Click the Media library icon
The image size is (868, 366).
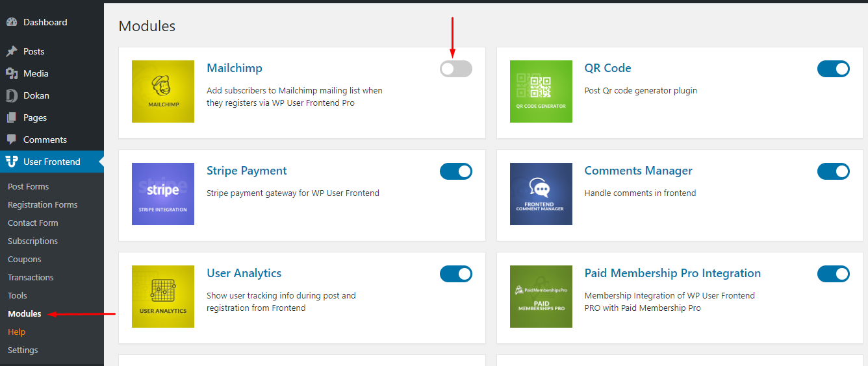12,73
